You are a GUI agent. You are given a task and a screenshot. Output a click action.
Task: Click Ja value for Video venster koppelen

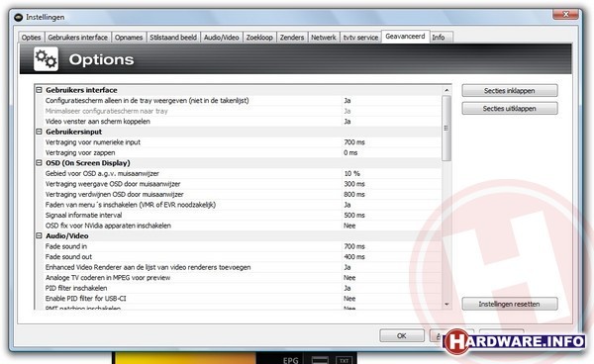pyautogui.click(x=347, y=122)
